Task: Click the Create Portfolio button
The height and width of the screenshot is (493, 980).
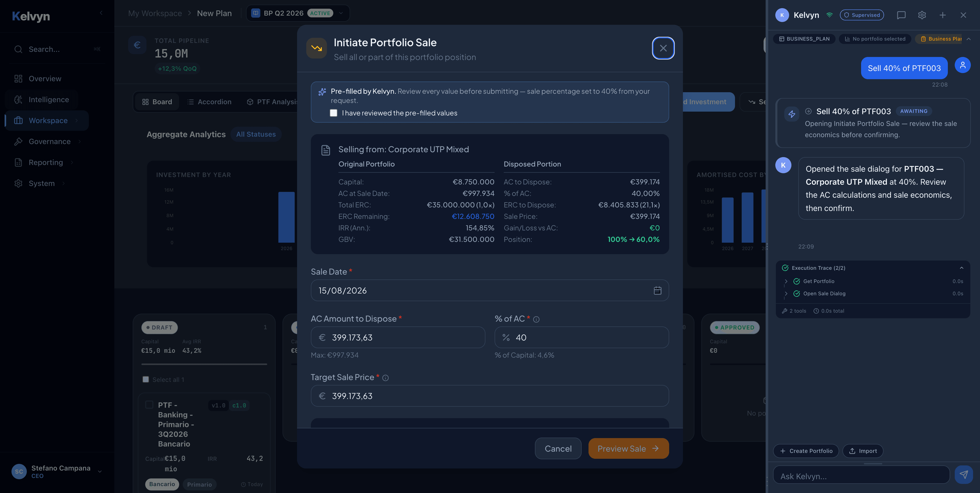Action: click(806, 451)
